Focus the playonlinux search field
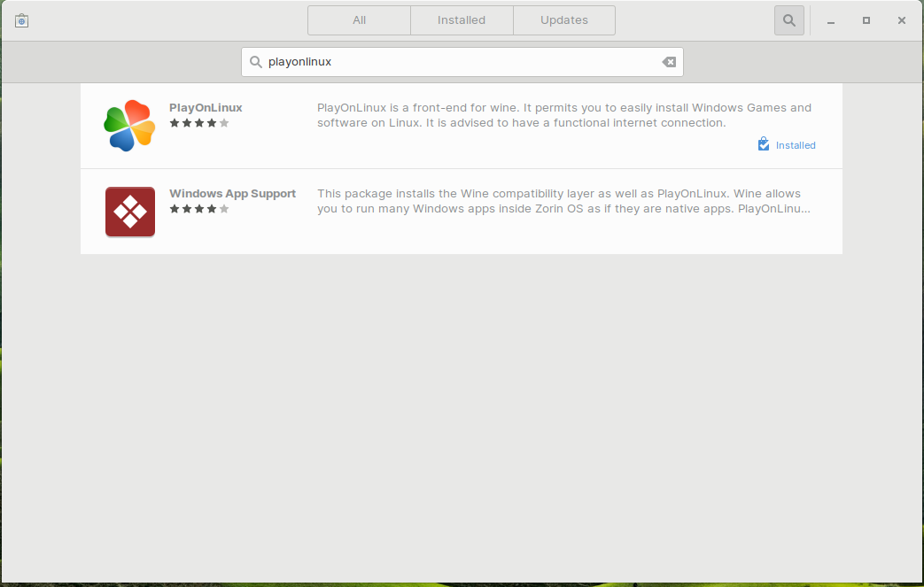This screenshot has width=924, height=587. click(x=462, y=62)
